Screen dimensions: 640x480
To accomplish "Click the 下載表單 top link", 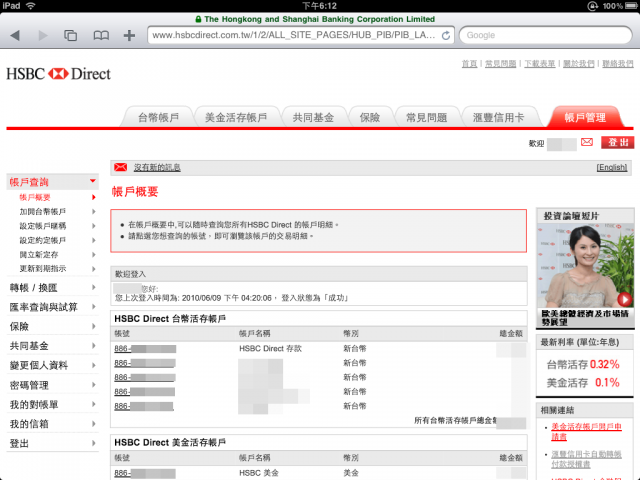I will [x=540, y=64].
